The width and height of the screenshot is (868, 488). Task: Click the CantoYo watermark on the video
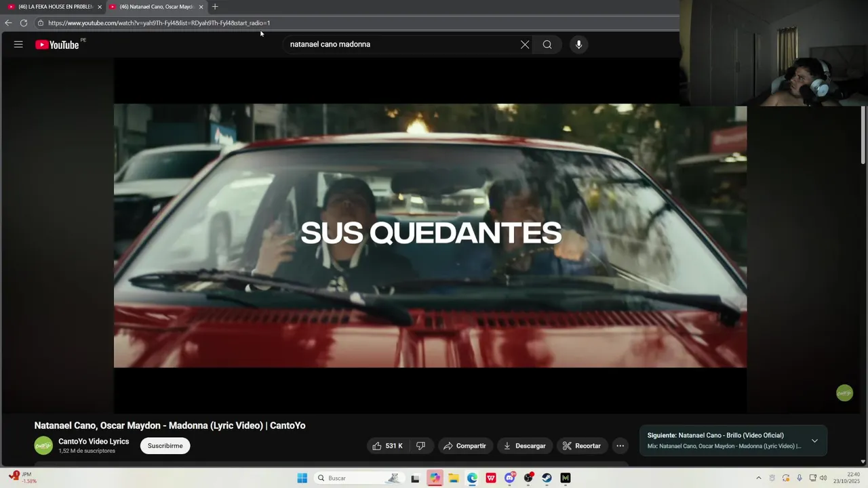tap(844, 393)
